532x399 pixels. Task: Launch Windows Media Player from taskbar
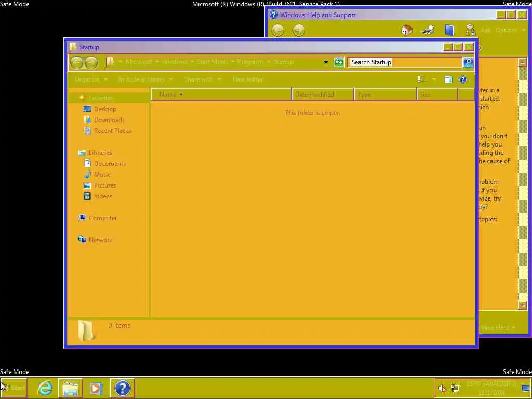pos(96,388)
